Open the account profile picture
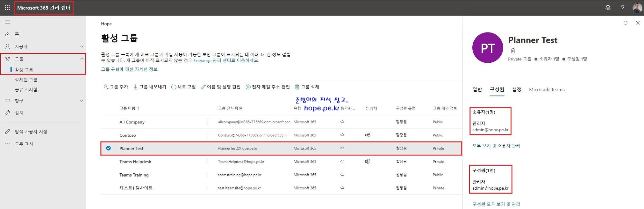 (637, 8)
